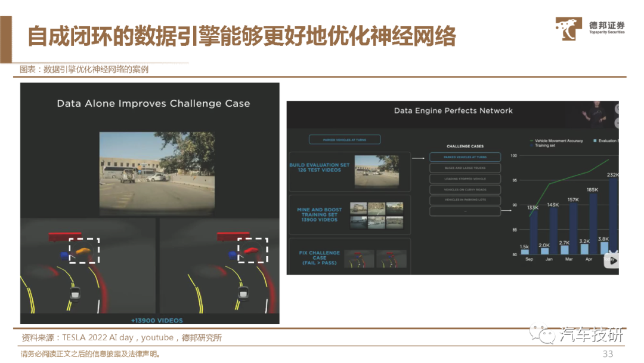The height and width of the screenshot is (363, 644).
Task: Select Parked Vehicles at Turns under Challenge Cases
Action: 465,157
